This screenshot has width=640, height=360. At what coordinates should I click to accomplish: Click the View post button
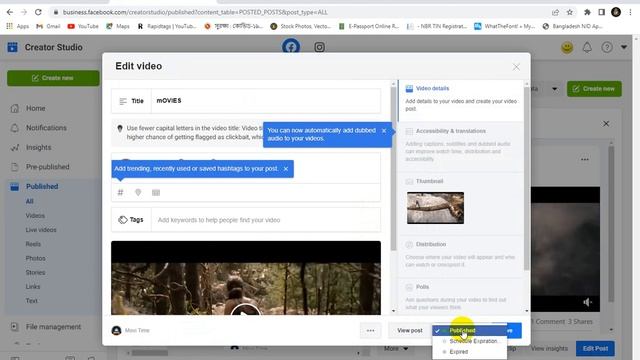410,331
